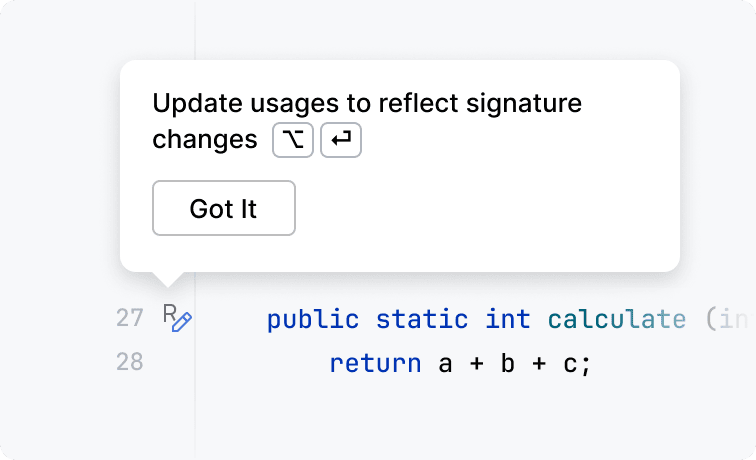The width and height of the screenshot is (756, 460).
Task: Click variable "a" in return statement
Action: tap(446, 363)
